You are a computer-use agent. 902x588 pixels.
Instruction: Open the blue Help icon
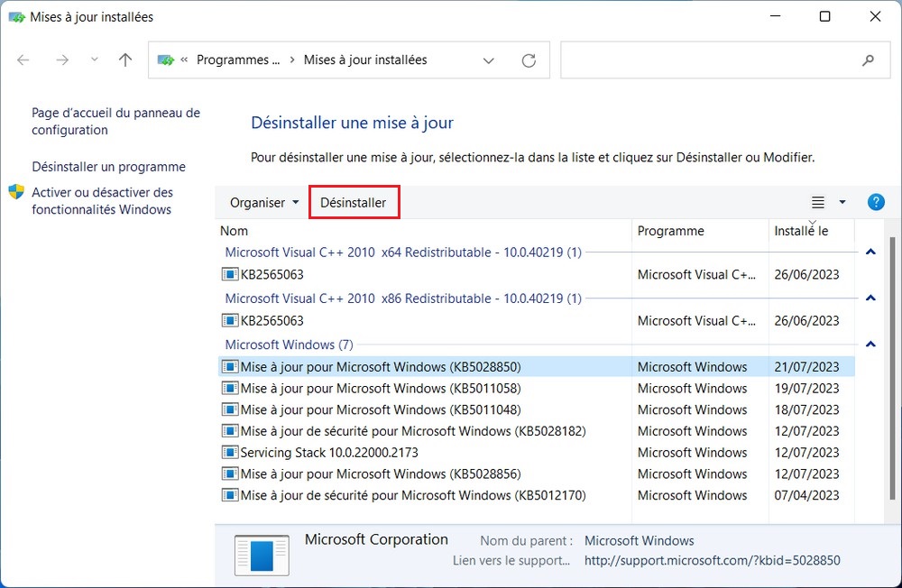(x=876, y=202)
